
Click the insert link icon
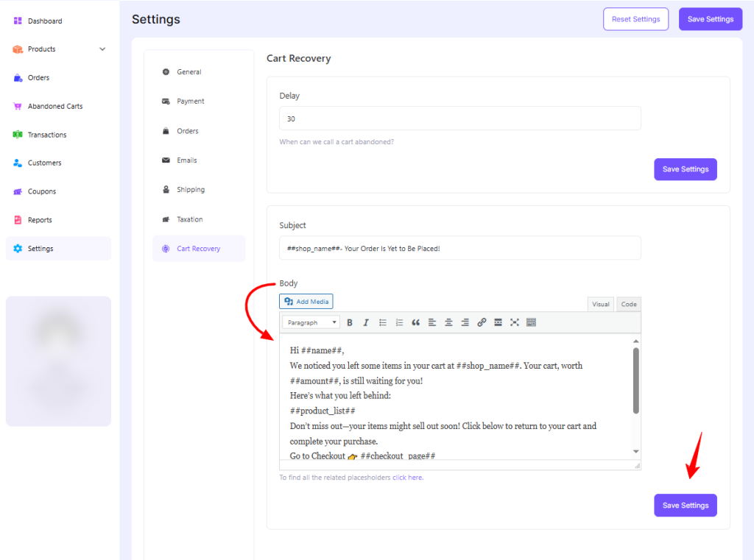[482, 322]
